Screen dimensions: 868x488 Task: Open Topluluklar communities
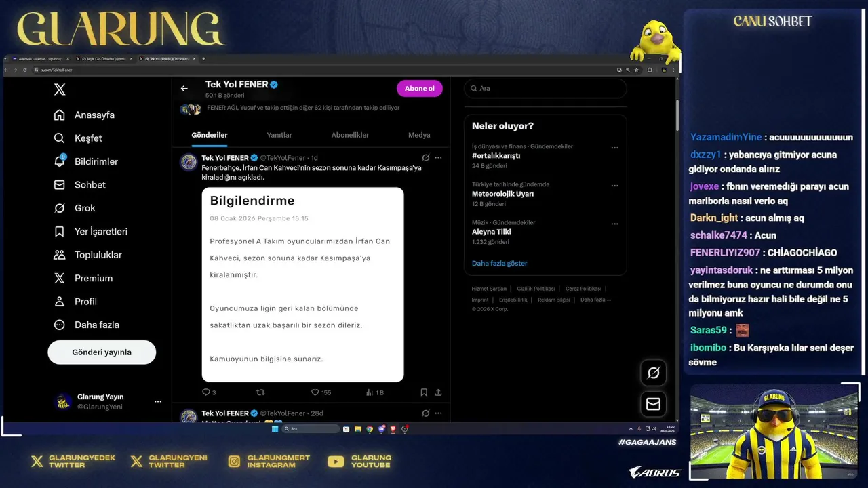click(x=87, y=255)
